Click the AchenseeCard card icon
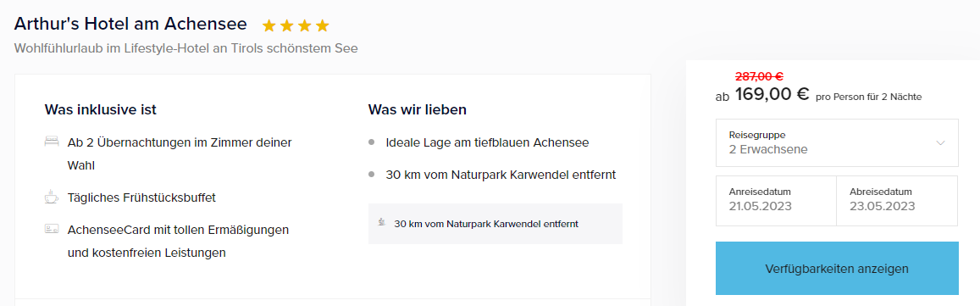The height and width of the screenshot is (306, 980). point(52,229)
